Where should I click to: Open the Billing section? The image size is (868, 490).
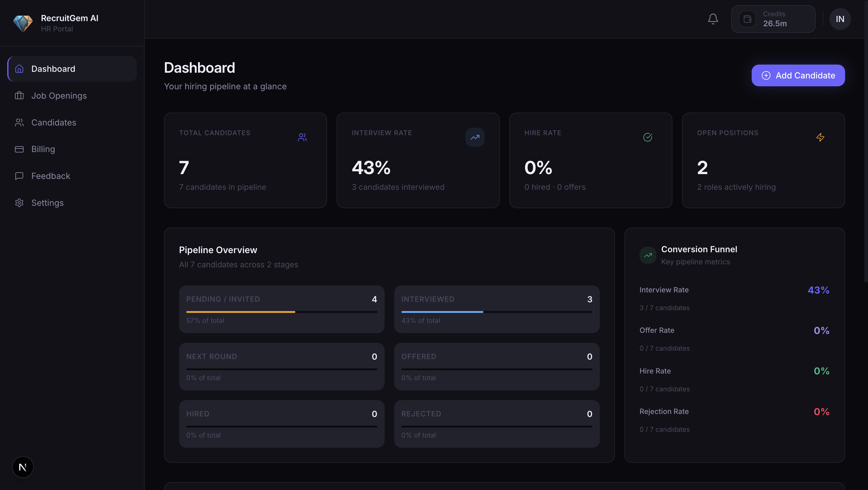(x=43, y=149)
